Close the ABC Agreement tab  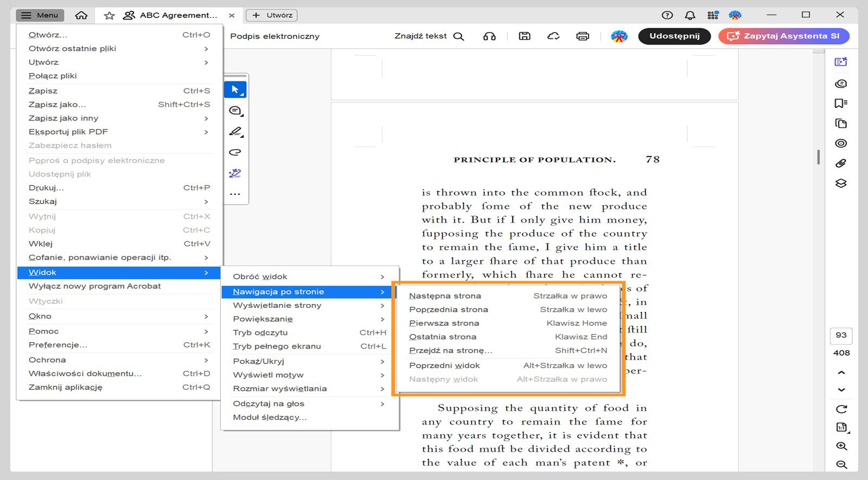click(232, 15)
